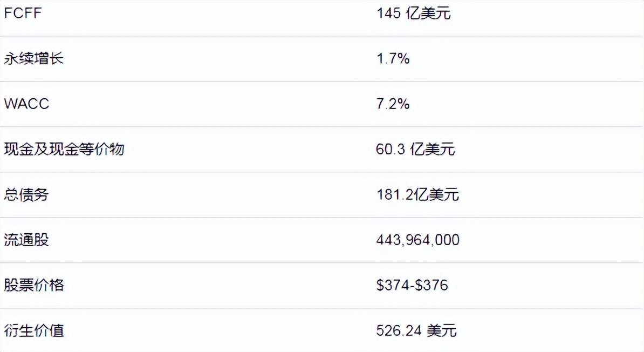644x352 pixels.
Task: Click the 股票价格 label
Action: [34, 285]
